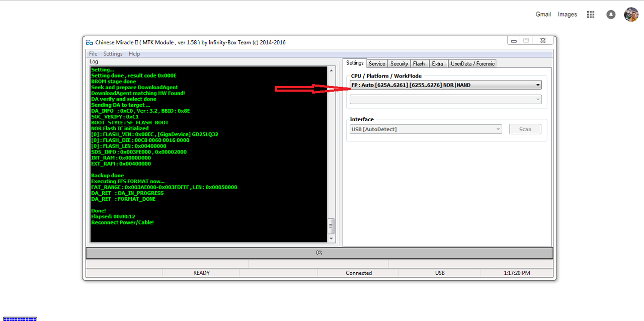The image size is (644, 321).
Task: Open the File menu
Action: pyautogui.click(x=93, y=54)
